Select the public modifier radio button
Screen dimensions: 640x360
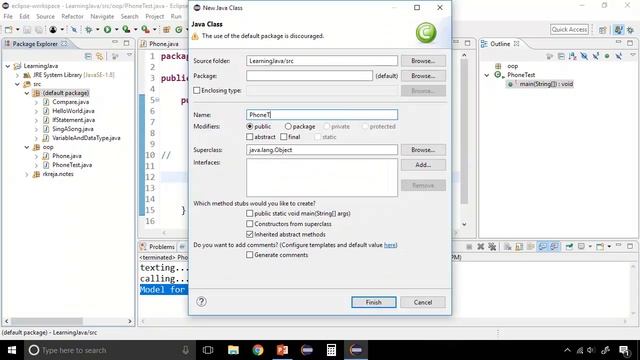(249, 127)
